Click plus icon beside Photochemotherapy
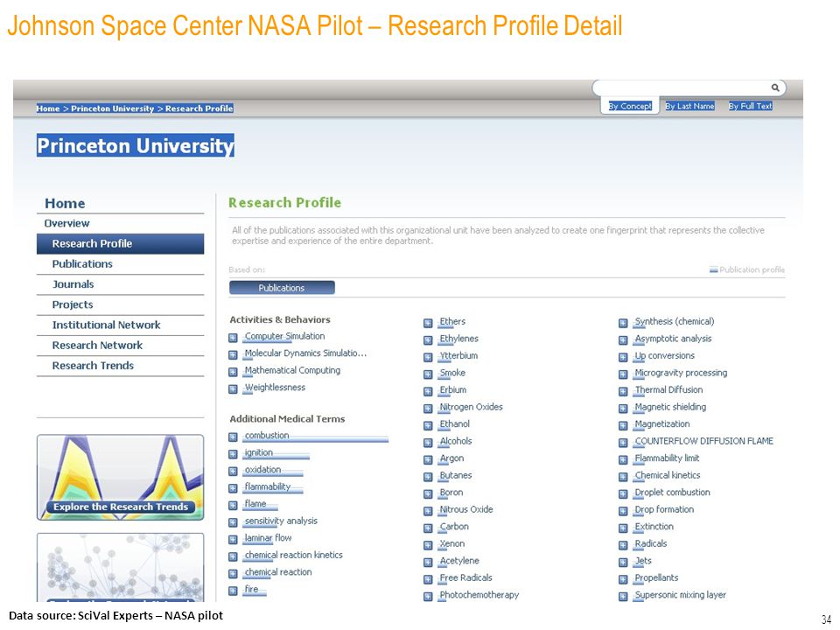The height and width of the screenshot is (630, 840). [x=428, y=597]
